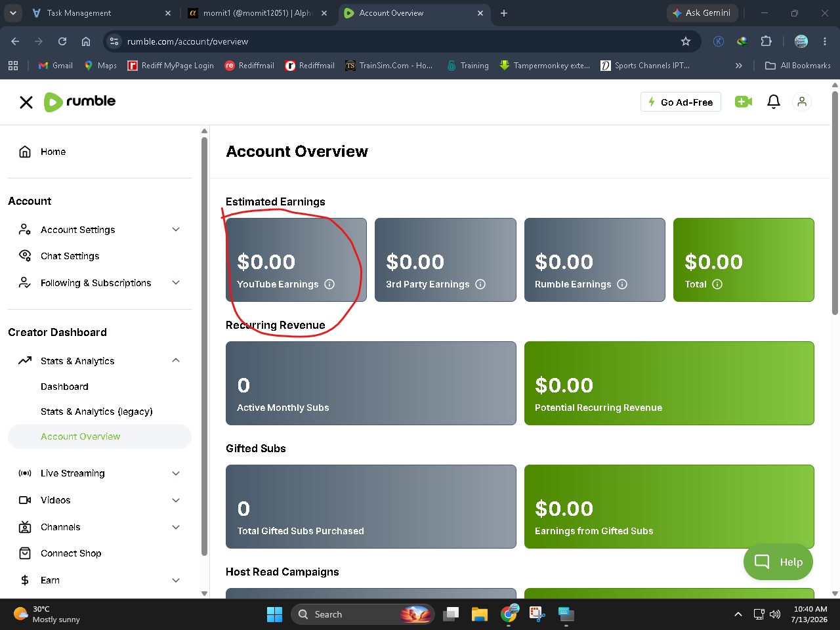
Task: Open a new browser tab
Action: (504, 13)
